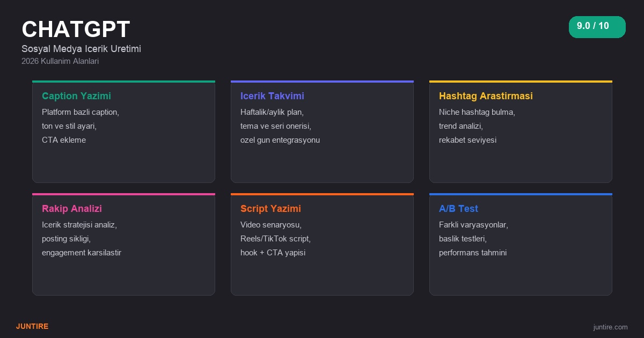Select the 'trend analizi,' text

[461, 126]
